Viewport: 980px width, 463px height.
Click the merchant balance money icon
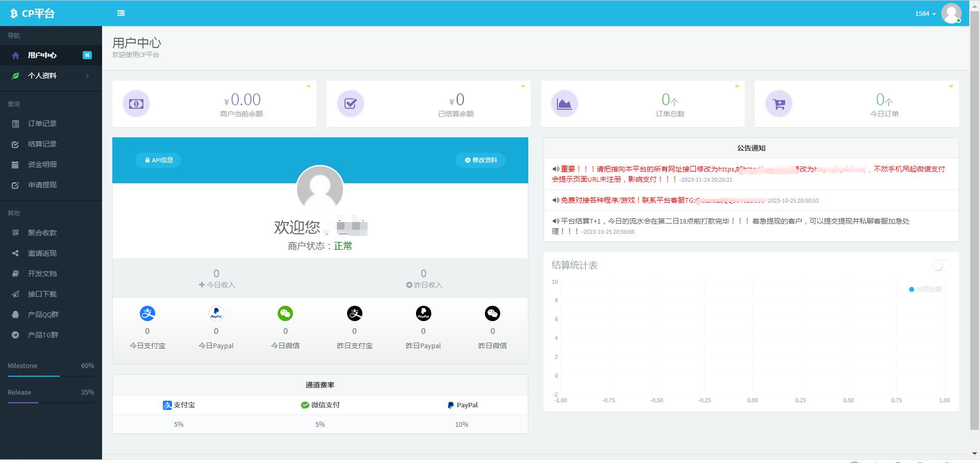[136, 104]
